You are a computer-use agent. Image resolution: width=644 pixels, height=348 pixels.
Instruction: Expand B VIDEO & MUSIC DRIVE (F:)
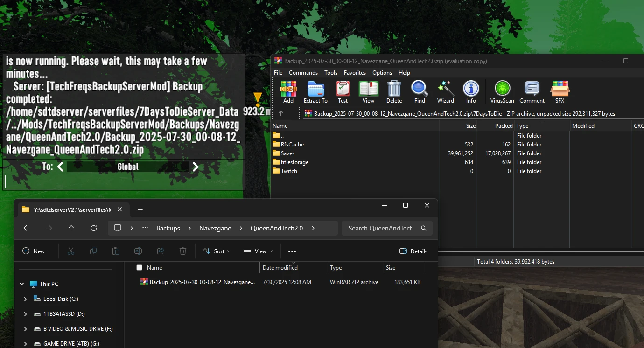tap(25, 329)
